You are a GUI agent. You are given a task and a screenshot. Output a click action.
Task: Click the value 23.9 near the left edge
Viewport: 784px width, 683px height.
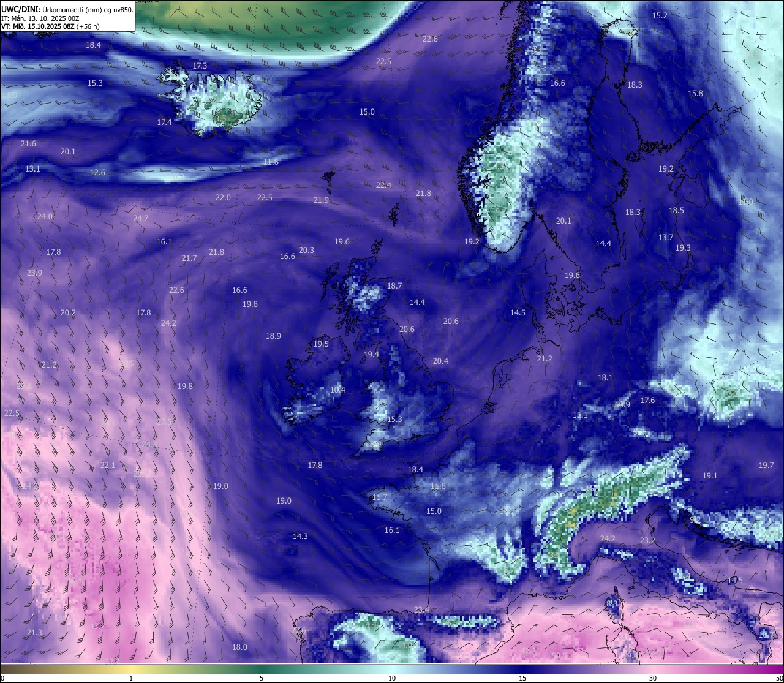pos(34,273)
